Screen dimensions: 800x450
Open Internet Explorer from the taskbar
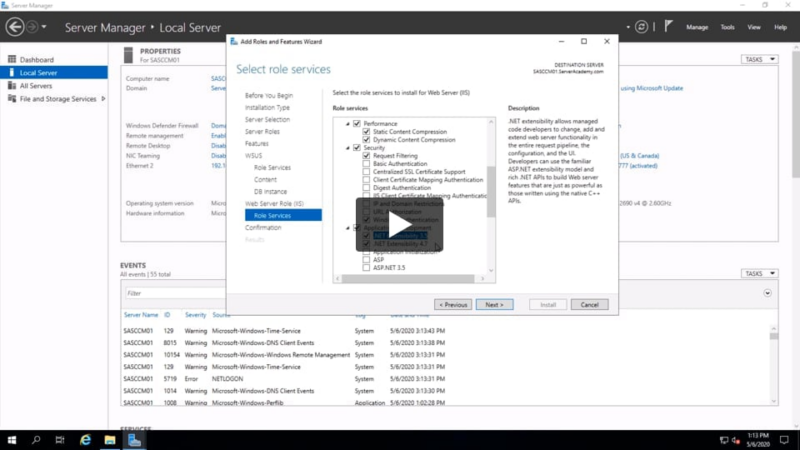85,440
